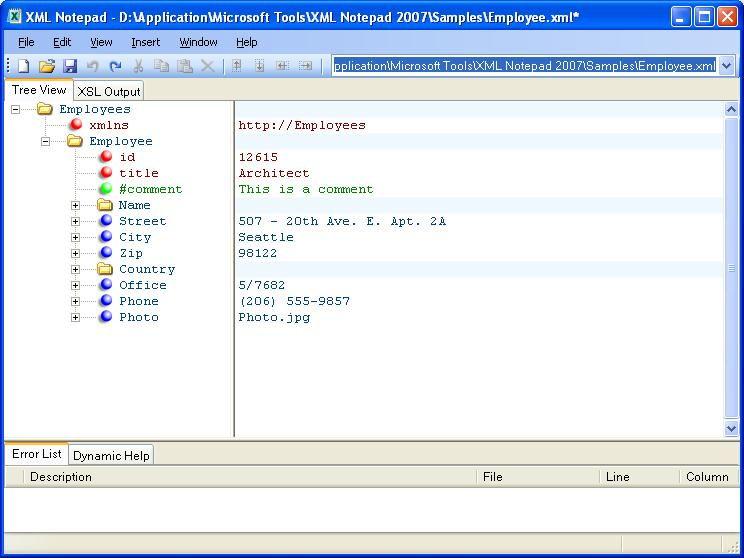
Task: Click the New document toolbar icon
Action: pyautogui.click(x=23, y=66)
